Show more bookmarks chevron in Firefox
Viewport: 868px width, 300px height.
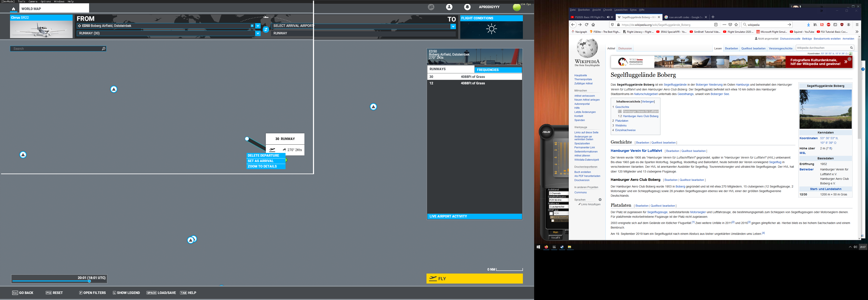pos(857,32)
